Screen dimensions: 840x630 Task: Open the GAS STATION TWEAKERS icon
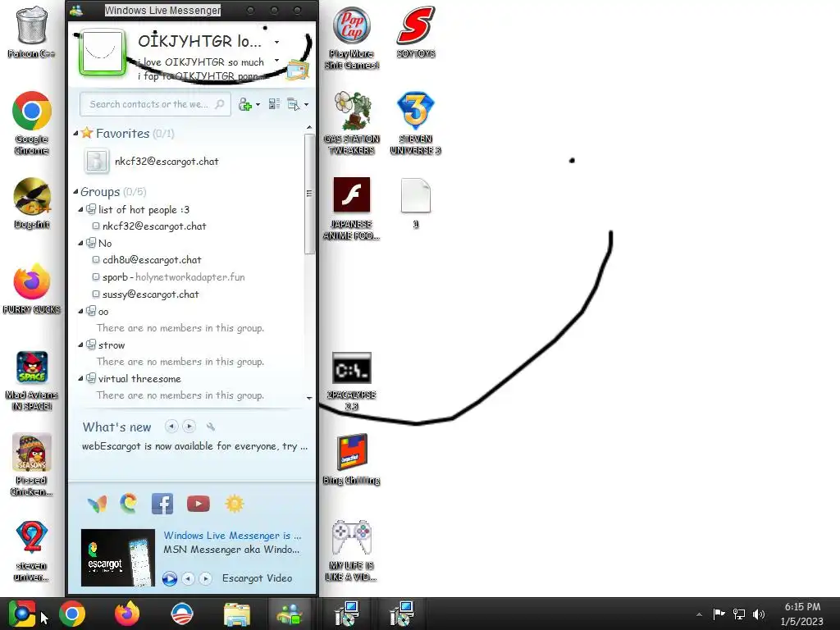[351, 123]
